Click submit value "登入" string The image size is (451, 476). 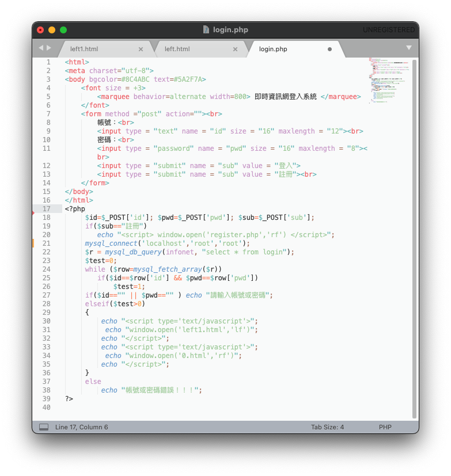pos(286,166)
